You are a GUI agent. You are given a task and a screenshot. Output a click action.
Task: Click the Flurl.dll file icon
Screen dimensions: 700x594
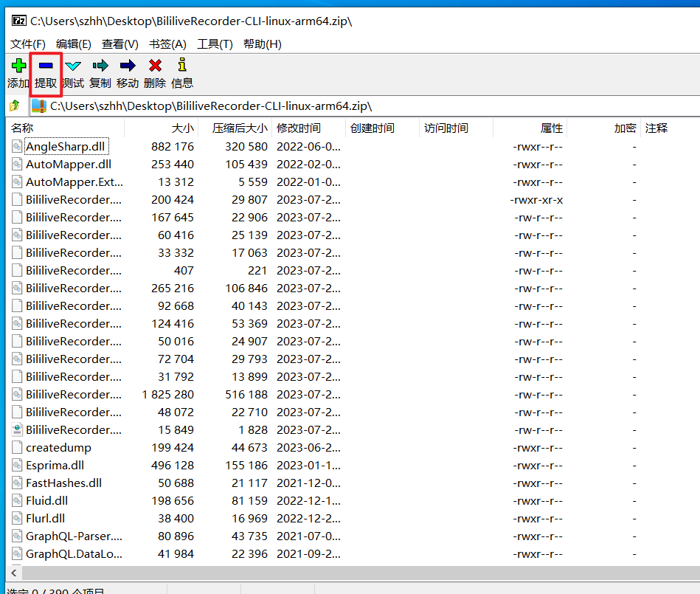point(17,519)
